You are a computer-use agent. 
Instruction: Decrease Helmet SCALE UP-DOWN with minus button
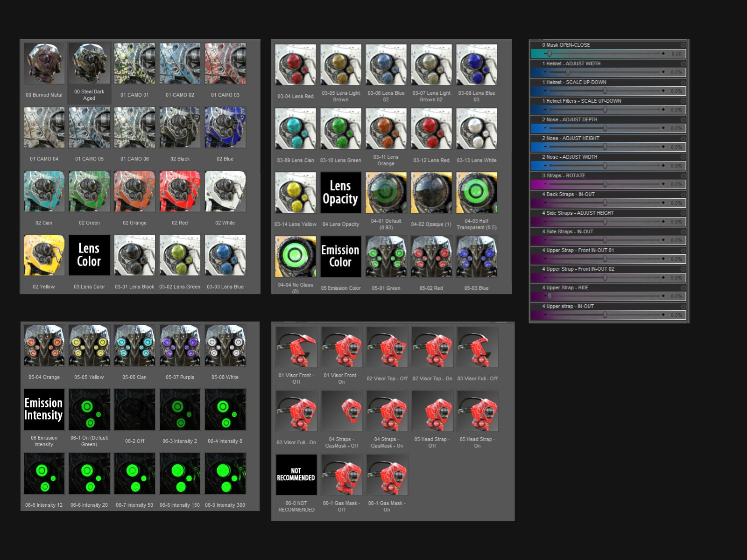pos(545,91)
